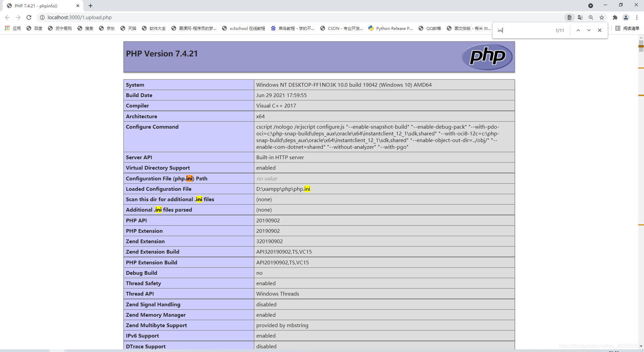
Task: Go to previous find result
Action: (x=578, y=30)
